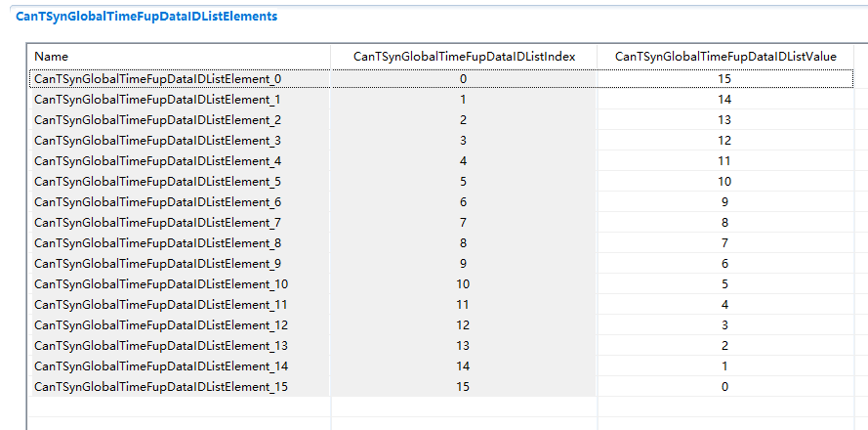Click value cell 12 in Element_3 row
Image resolution: width=868 pixels, height=430 pixels.
tap(724, 140)
